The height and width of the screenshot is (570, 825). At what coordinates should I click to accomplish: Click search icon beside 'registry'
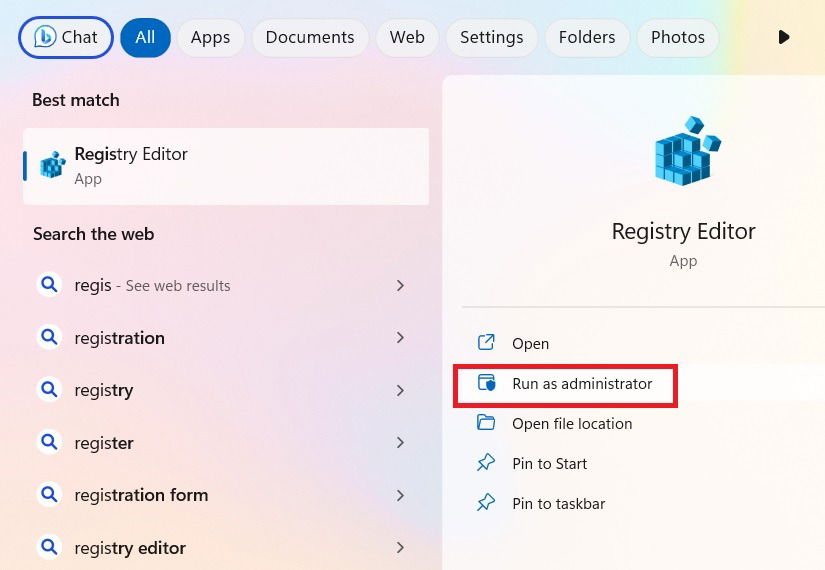pos(49,389)
